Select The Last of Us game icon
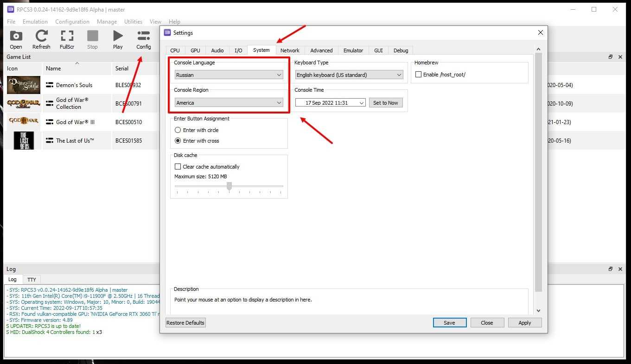The image size is (631, 364). [23, 141]
